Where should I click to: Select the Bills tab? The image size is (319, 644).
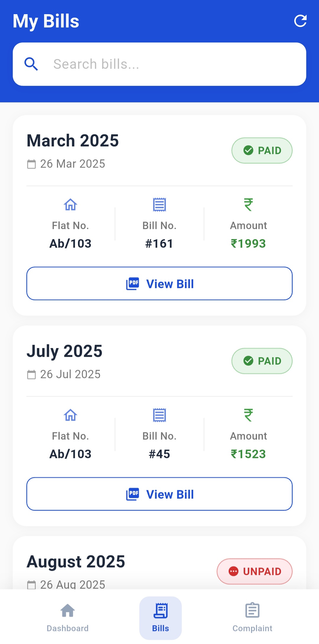pyautogui.click(x=160, y=618)
